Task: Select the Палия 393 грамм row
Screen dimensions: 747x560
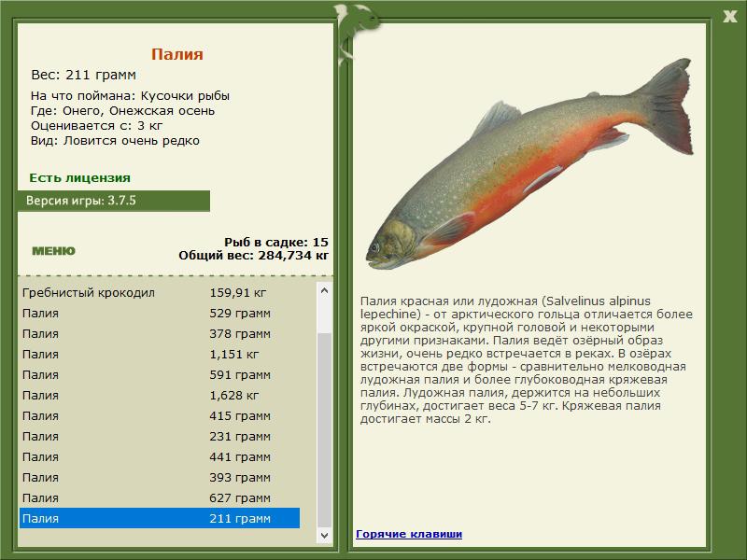Action: (160, 477)
